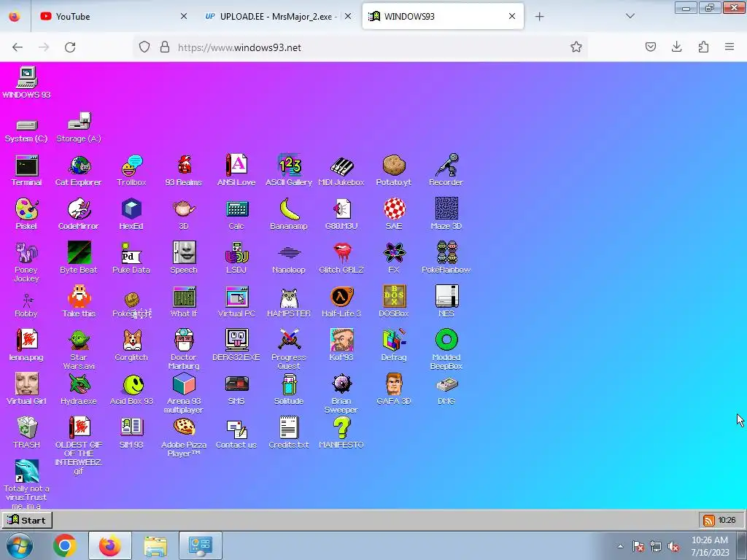Click the Save to Pocket icon

click(650, 47)
